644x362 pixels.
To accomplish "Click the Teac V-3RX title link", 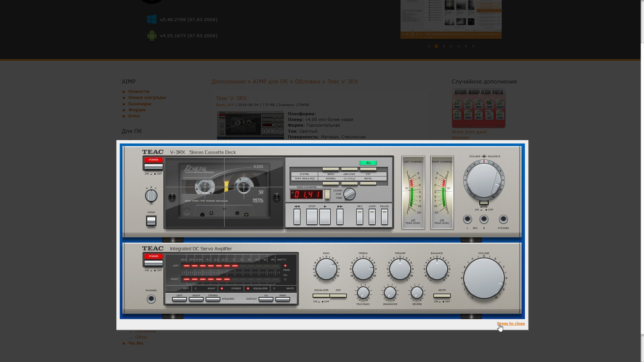I will [231, 98].
